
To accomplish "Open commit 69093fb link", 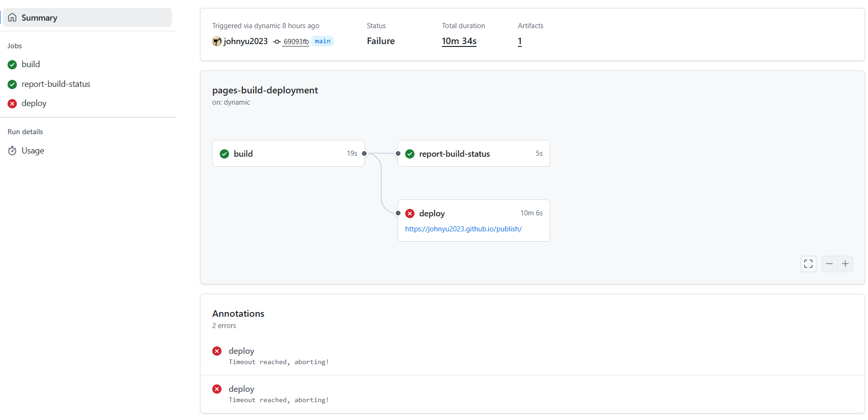I will [x=296, y=42].
